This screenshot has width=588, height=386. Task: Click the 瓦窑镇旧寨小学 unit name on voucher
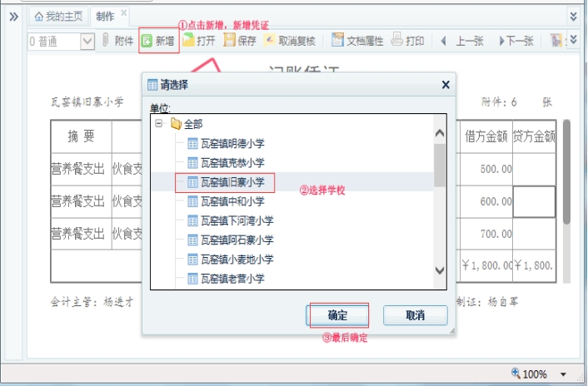[x=87, y=101]
